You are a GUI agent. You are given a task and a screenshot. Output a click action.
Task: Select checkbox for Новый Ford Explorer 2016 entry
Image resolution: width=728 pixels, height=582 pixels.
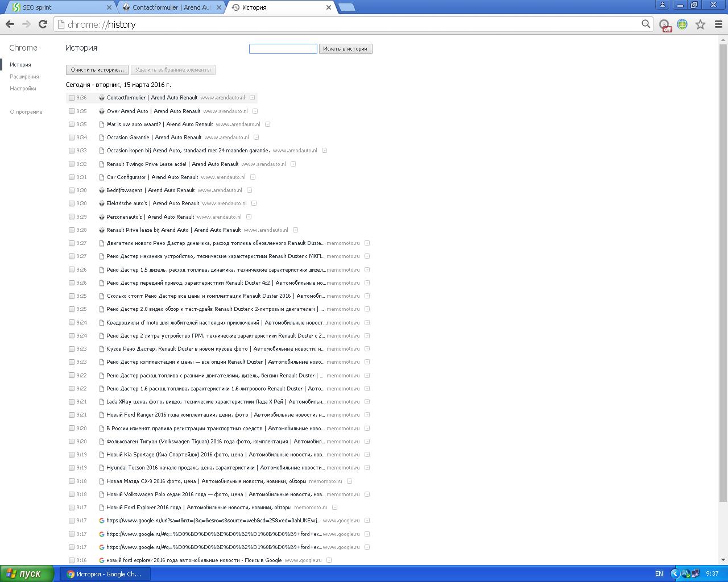tap(72, 508)
